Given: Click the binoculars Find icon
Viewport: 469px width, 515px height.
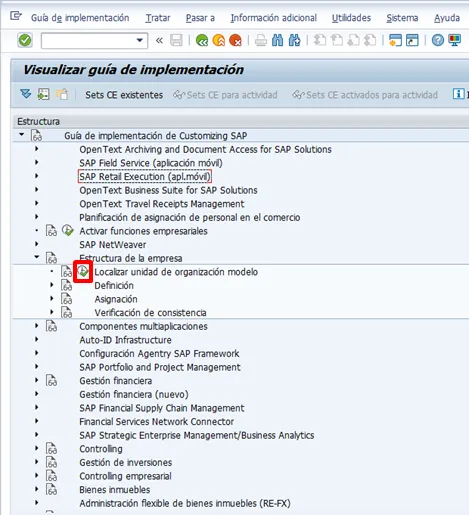Looking at the screenshot, I should pos(277,40).
